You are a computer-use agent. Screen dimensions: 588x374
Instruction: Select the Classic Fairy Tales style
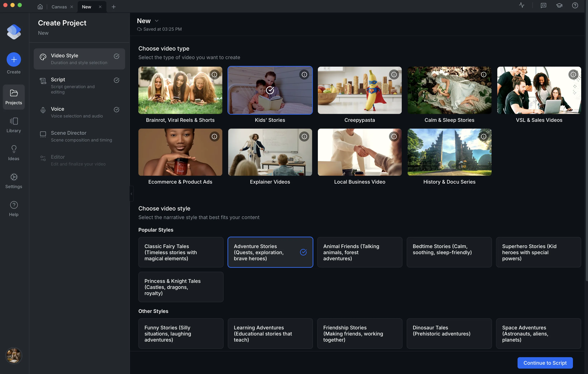point(181,252)
